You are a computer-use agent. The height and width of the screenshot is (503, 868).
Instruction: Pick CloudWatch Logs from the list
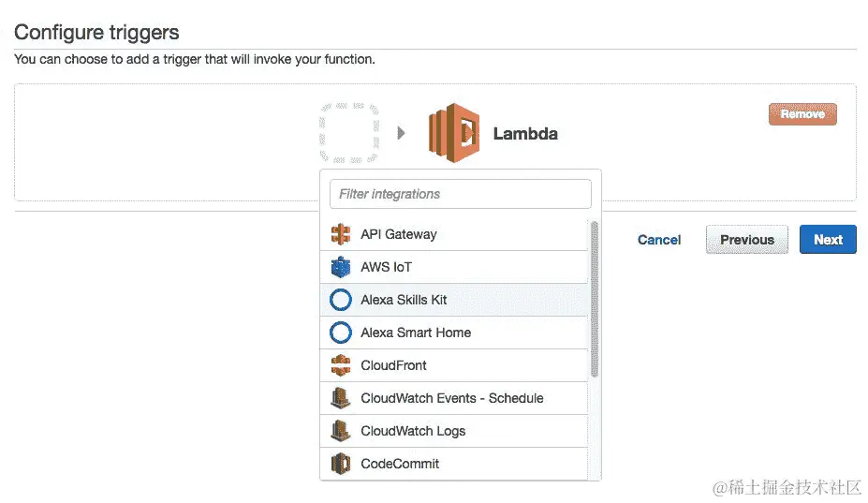pyautogui.click(x=413, y=431)
